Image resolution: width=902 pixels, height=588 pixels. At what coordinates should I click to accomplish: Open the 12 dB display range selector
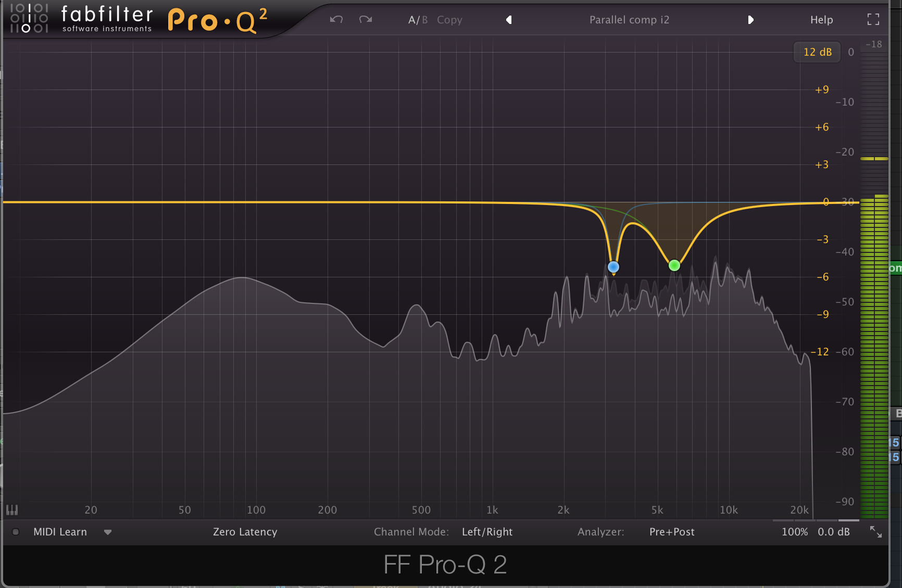pyautogui.click(x=817, y=52)
